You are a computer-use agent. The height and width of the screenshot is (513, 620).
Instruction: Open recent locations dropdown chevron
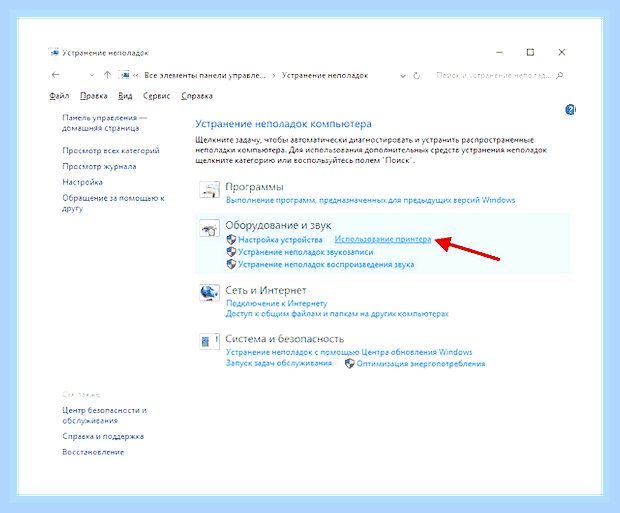92,75
